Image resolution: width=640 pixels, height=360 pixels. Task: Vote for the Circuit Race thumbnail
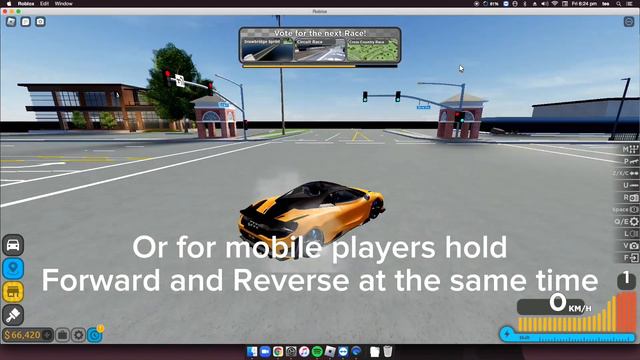tap(320, 50)
